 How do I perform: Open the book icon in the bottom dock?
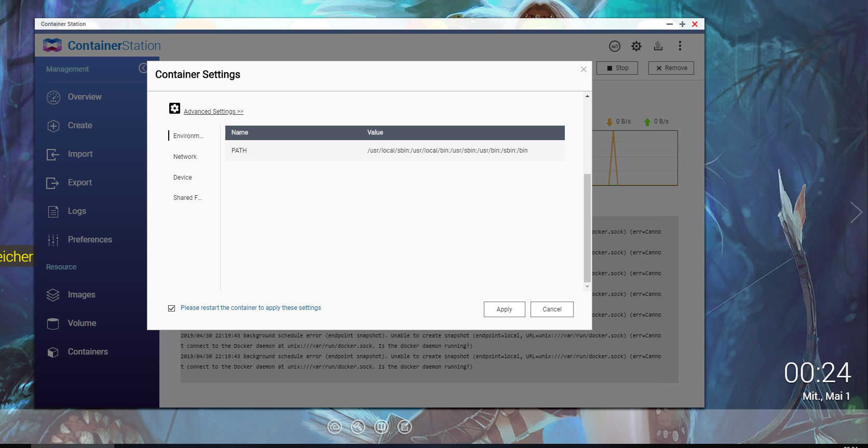click(x=381, y=427)
